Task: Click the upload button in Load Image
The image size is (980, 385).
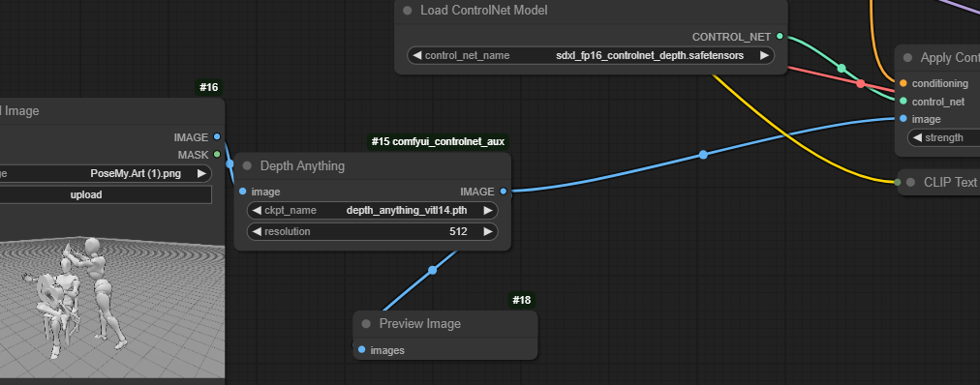Action: point(105,194)
